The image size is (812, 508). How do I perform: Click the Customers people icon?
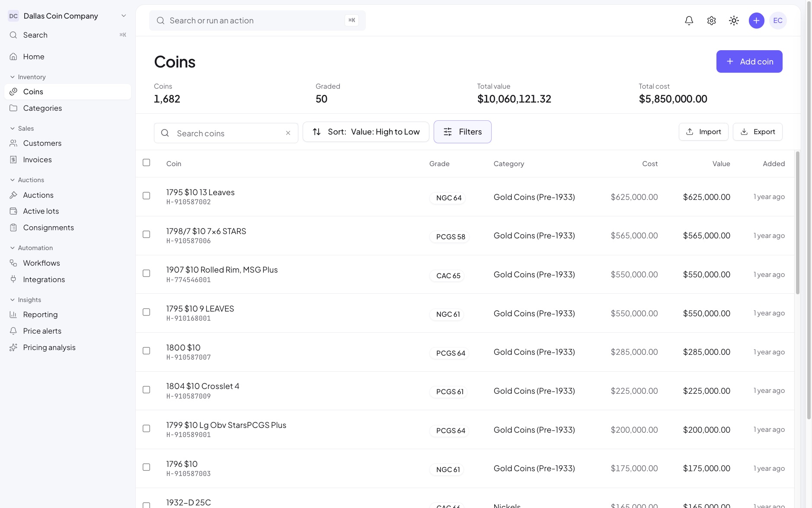point(13,143)
